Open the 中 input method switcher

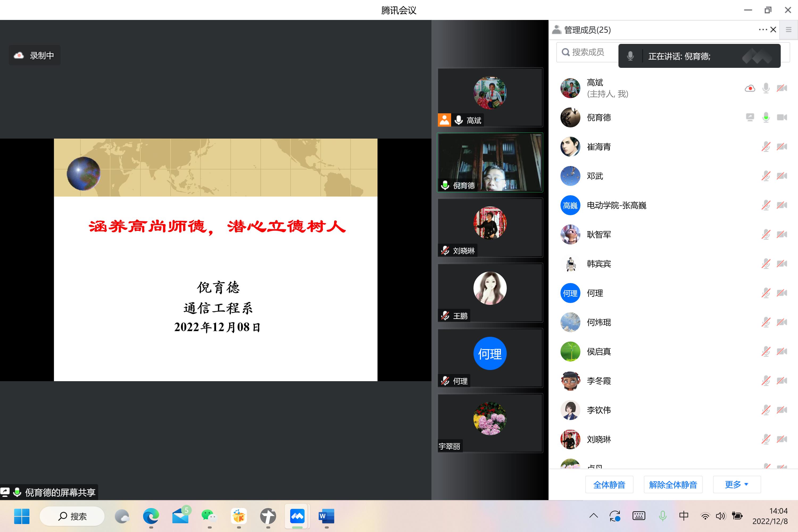(x=684, y=516)
